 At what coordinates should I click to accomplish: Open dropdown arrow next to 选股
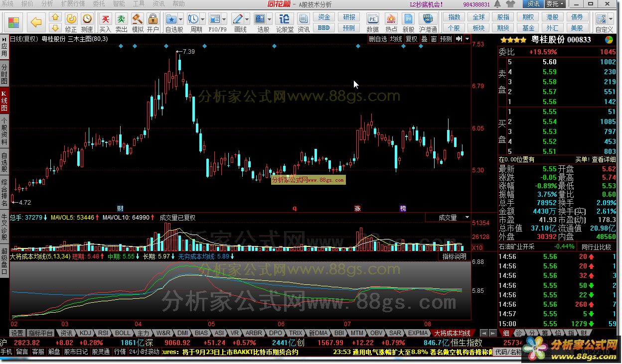click(269, 20)
